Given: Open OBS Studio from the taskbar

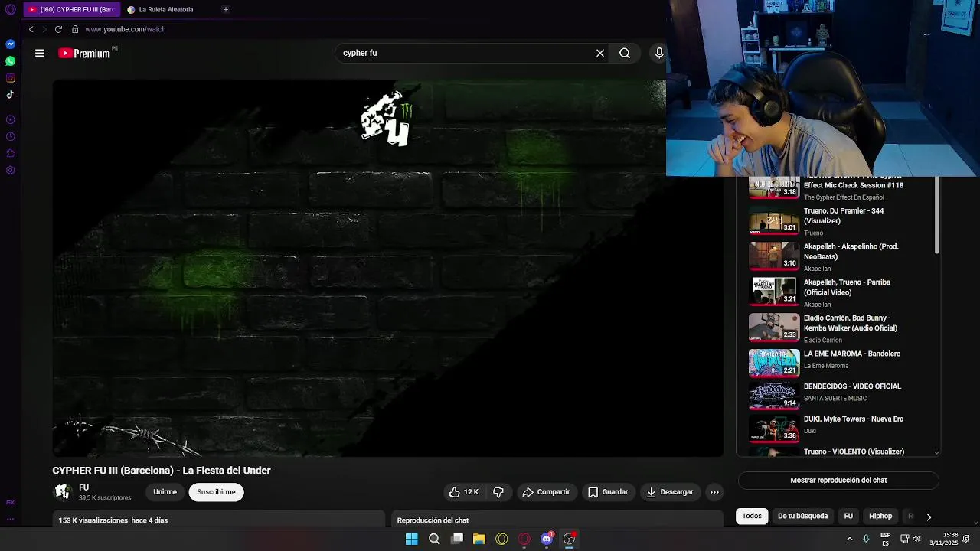Looking at the screenshot, I should point(569,539).
